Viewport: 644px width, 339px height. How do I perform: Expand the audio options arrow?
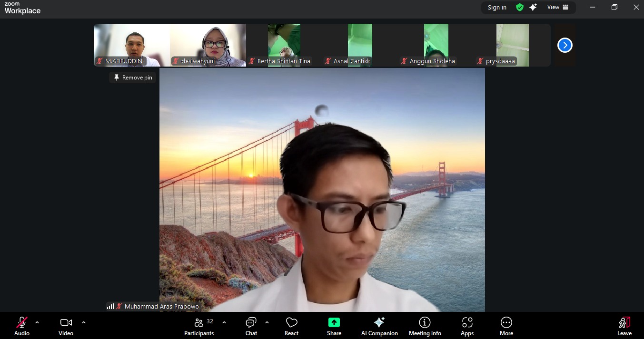coord(37,322)
